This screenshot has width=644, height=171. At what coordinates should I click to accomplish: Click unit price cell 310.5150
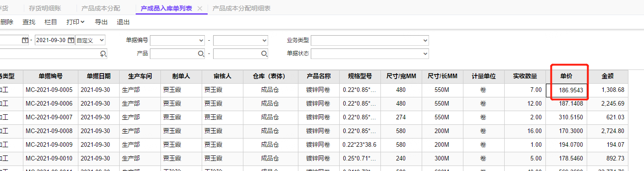(x=566, y=118)
